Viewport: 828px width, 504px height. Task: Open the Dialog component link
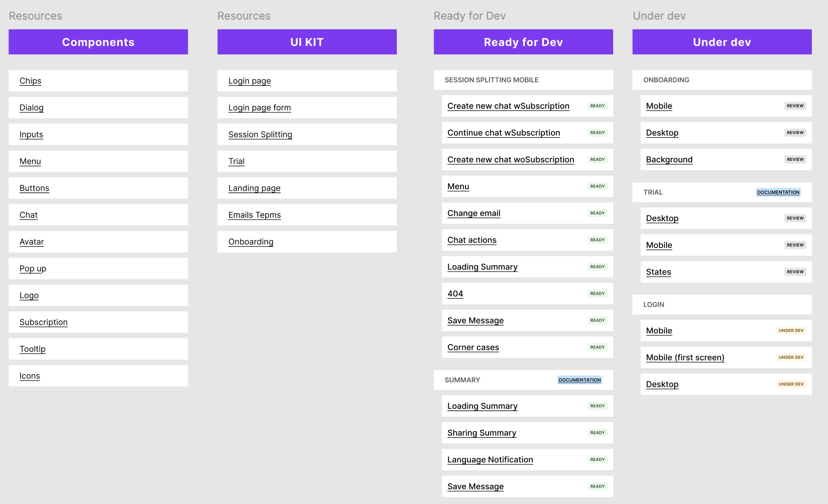click(x=31, y=108)
